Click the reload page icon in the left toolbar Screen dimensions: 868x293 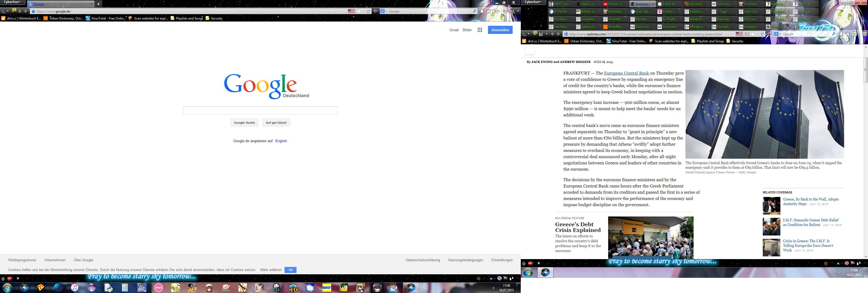coord(369,11)
